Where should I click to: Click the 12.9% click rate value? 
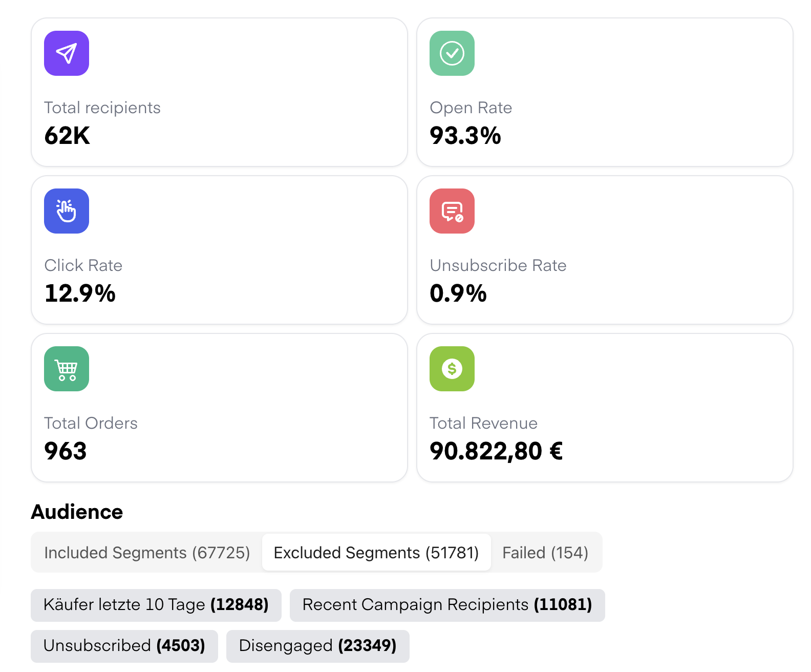[x=80, y=293]
